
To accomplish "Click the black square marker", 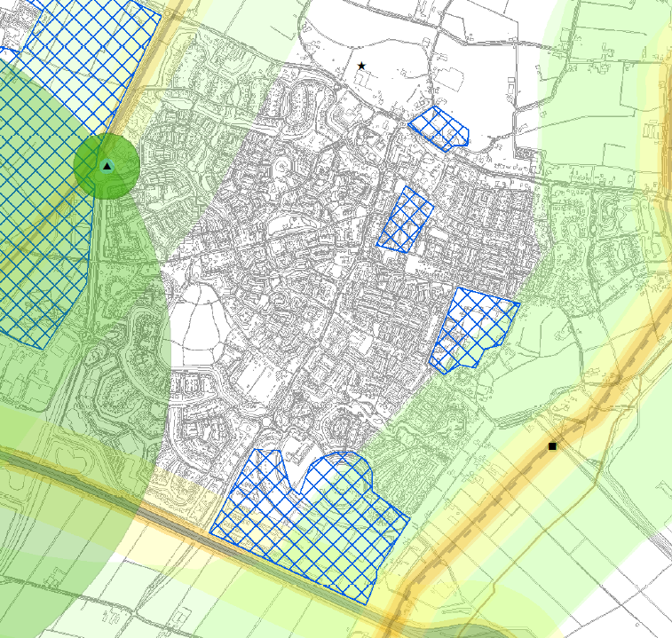I will pyautogui.click(x=552, y=445).
